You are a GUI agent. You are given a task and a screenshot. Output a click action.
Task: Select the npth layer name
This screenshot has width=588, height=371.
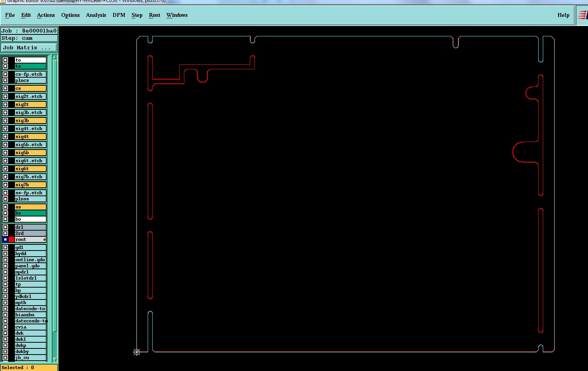[x=31, y=303]
